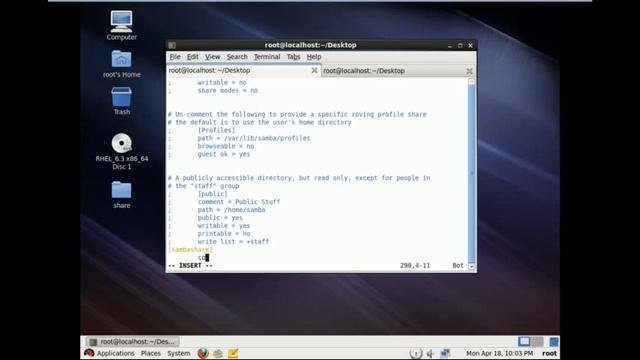Click the trash applet panel icon
Viewport: 640px width, 360px height.
click(553, 341)
